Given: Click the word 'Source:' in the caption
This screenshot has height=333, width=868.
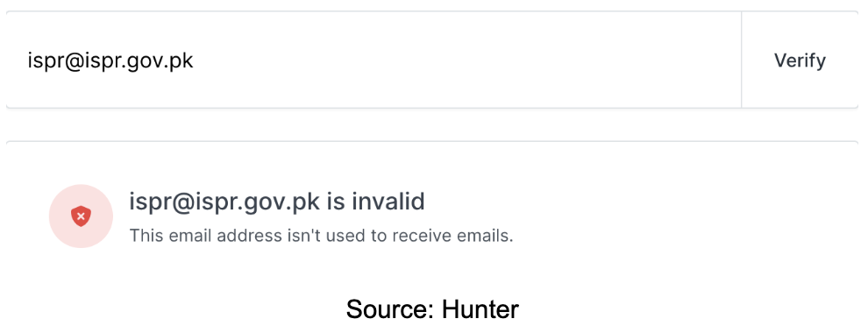Looking at the screenshot, I should click(391, 309).
